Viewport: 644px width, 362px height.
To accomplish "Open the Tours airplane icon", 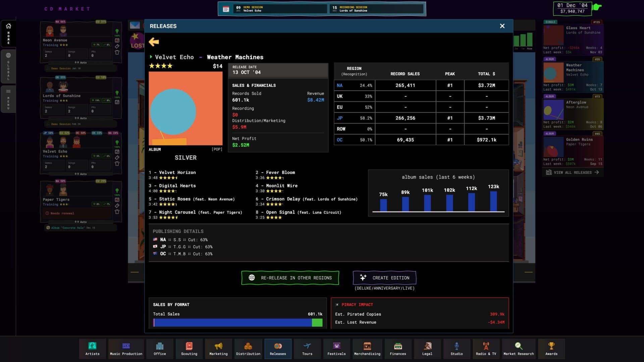I will 307,349.
